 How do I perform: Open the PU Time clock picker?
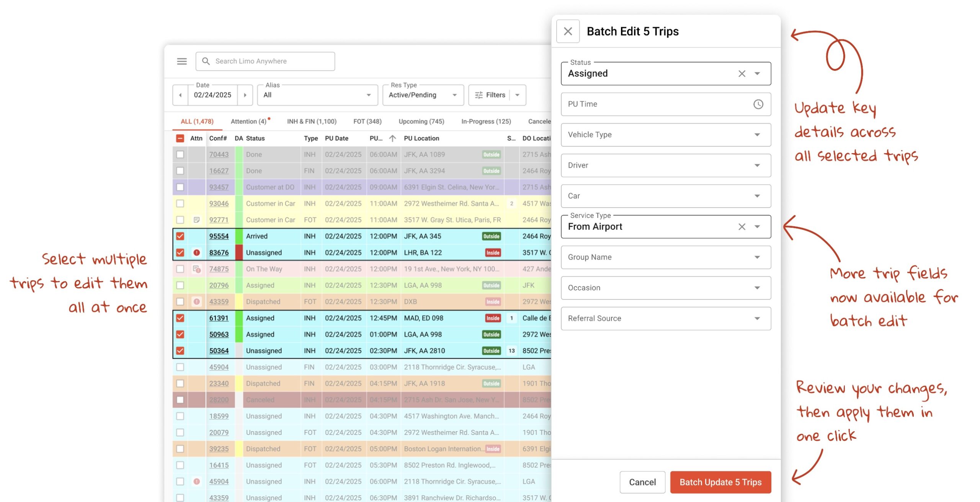[x=758, y=104]
